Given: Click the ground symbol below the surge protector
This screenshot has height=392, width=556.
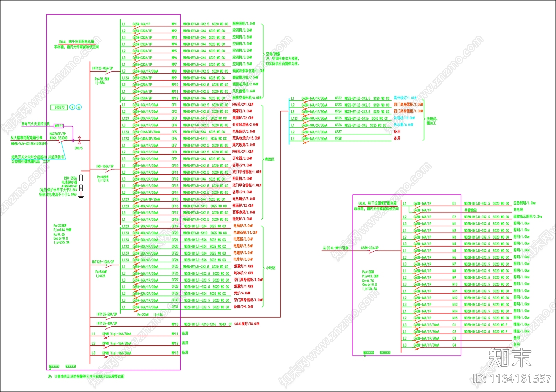Looking at the screenshot, I should [x=81, y=198].
